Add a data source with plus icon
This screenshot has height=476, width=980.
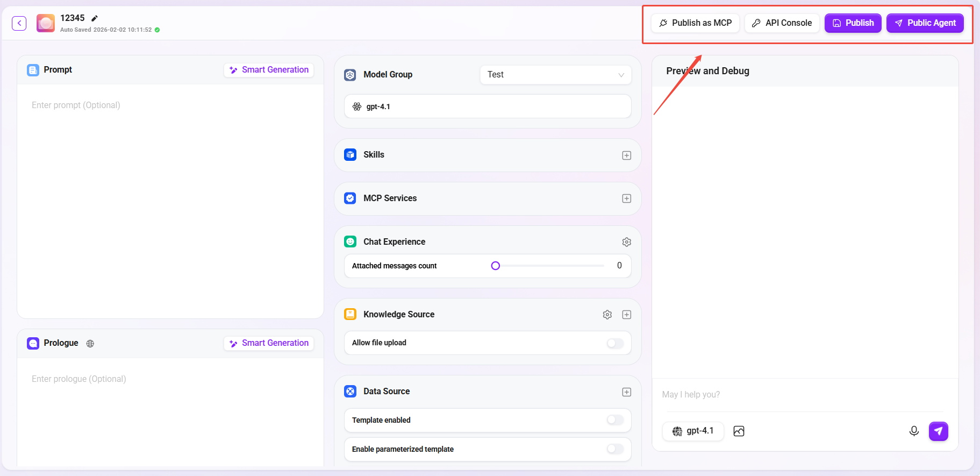point(626,392)
